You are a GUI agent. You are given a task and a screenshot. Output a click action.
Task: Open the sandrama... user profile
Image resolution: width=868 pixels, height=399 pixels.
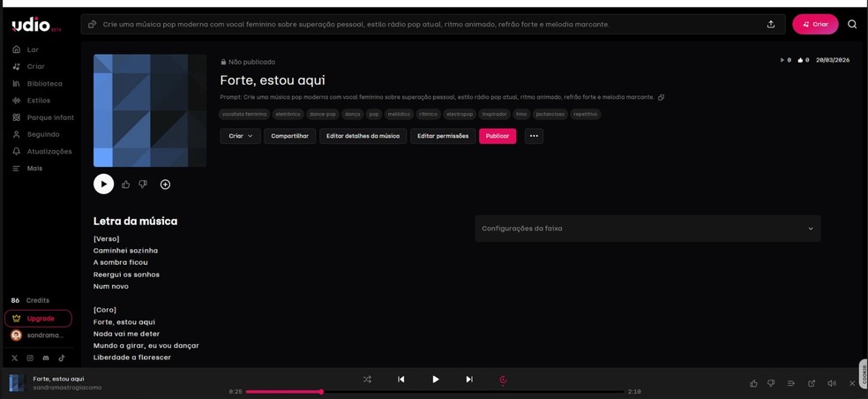pyautogui.click(x=37, y=335)
